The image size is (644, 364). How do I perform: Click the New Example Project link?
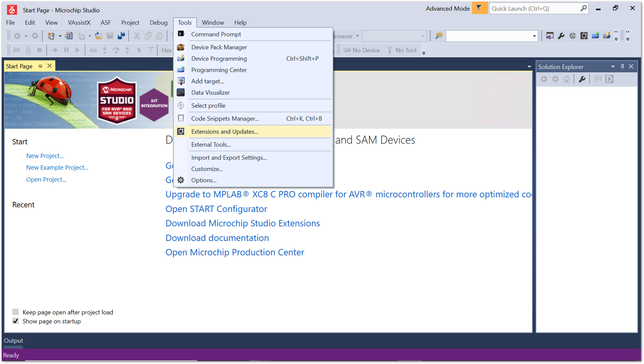(x=57, y=168)
